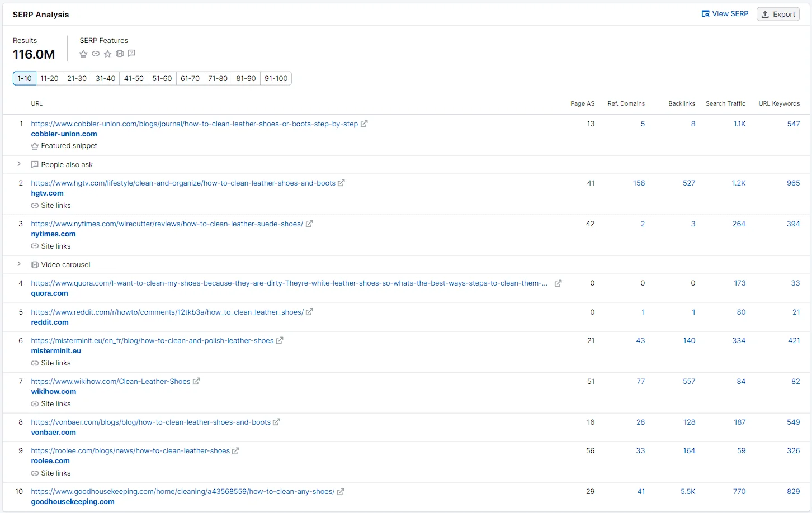
Task: Click goodhousekeeping's 5.5K backlinks value
Action: click(688, 492)
